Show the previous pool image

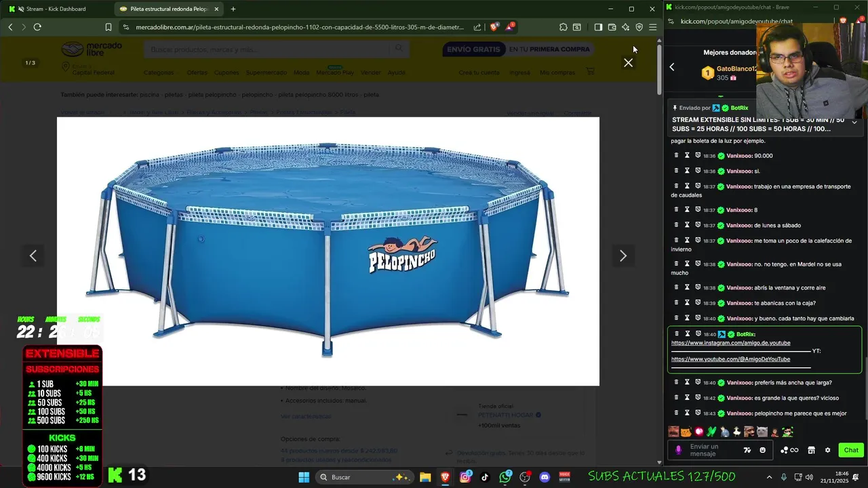click(x=33, y=256)
